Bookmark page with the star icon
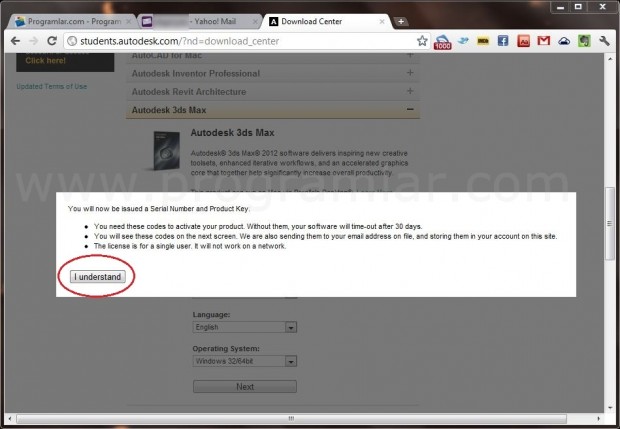 [x=422, y=41]
